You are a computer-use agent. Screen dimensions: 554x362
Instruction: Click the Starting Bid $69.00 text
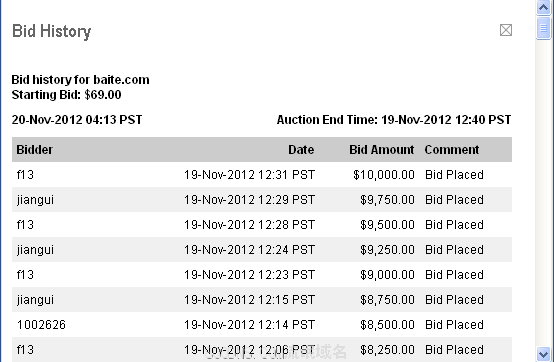[66, 95]
